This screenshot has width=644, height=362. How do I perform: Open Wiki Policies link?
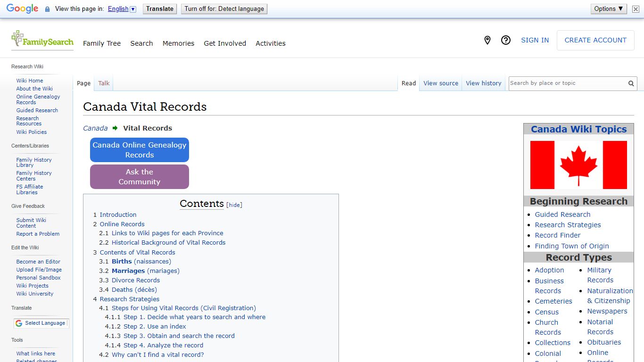pyautogui.click(x=32, y=132)
